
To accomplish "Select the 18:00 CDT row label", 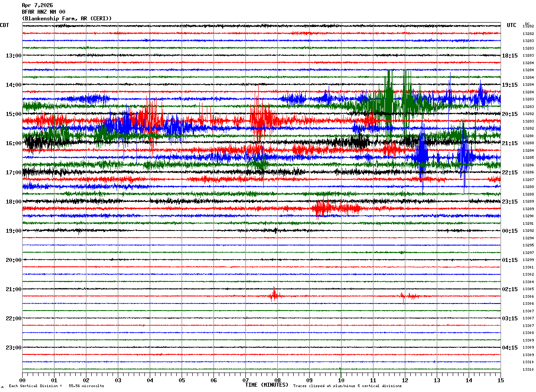I will 13,201.
